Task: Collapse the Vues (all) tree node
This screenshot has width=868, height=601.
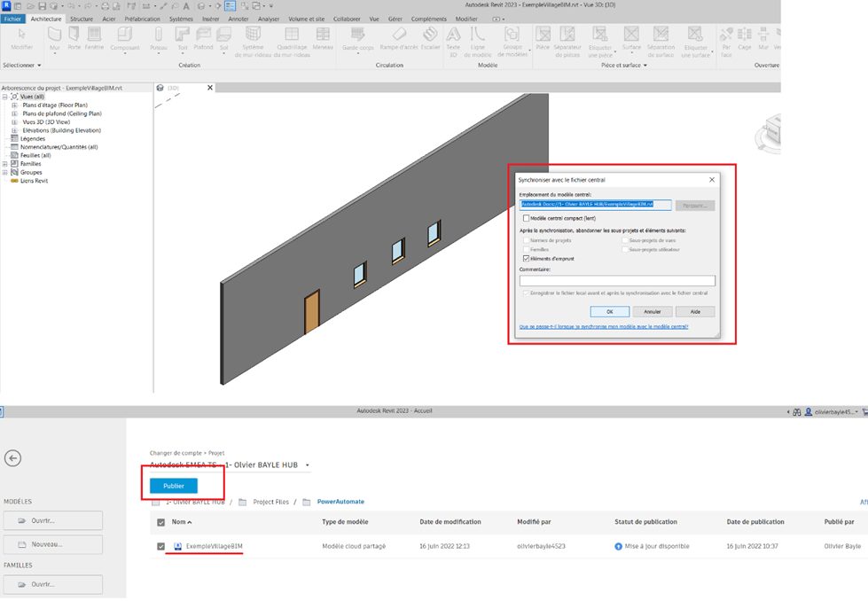Action: point(5,97)
